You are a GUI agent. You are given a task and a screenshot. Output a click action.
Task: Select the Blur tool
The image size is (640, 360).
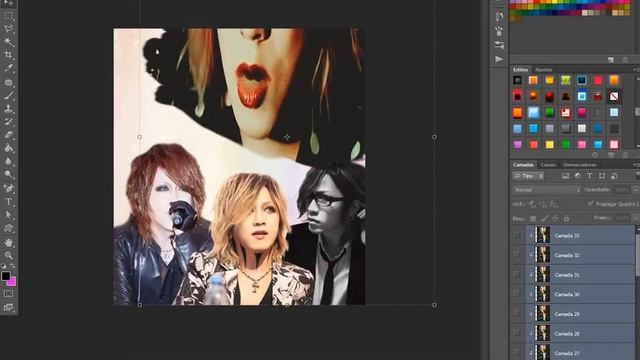point(8,161)
